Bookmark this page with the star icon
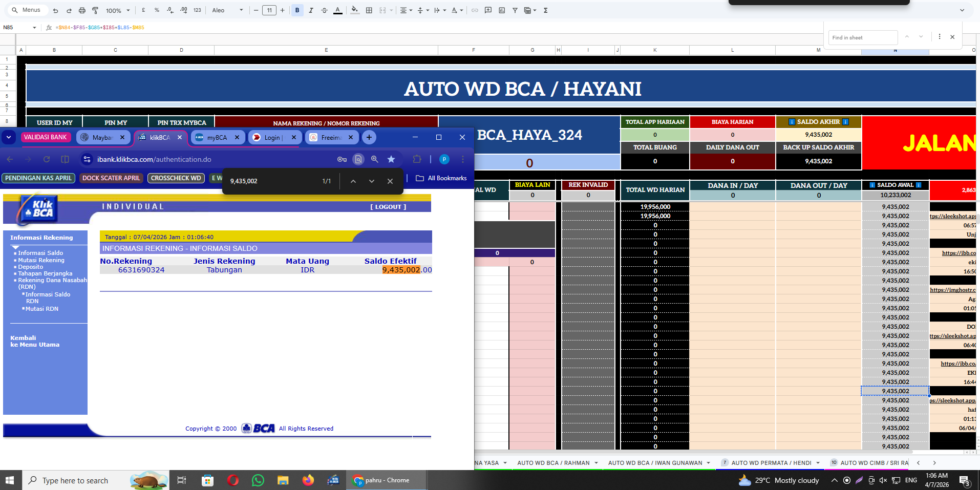The image size is (980, 490). coord(391,159)
